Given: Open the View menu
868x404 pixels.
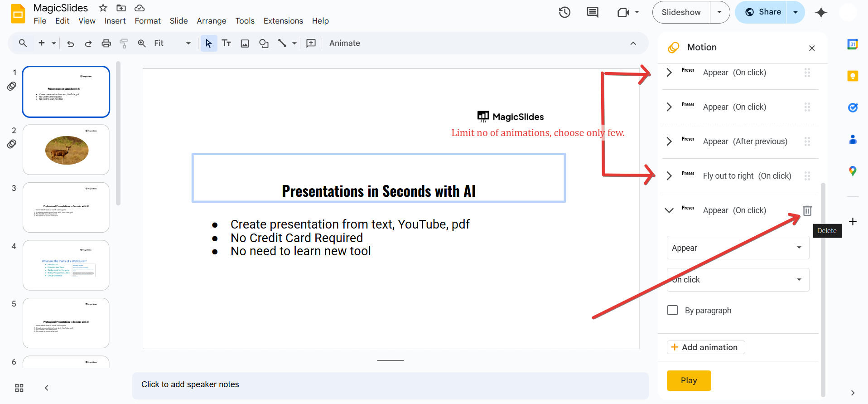Looking at the screenshot, I should [x=87, y=21].
